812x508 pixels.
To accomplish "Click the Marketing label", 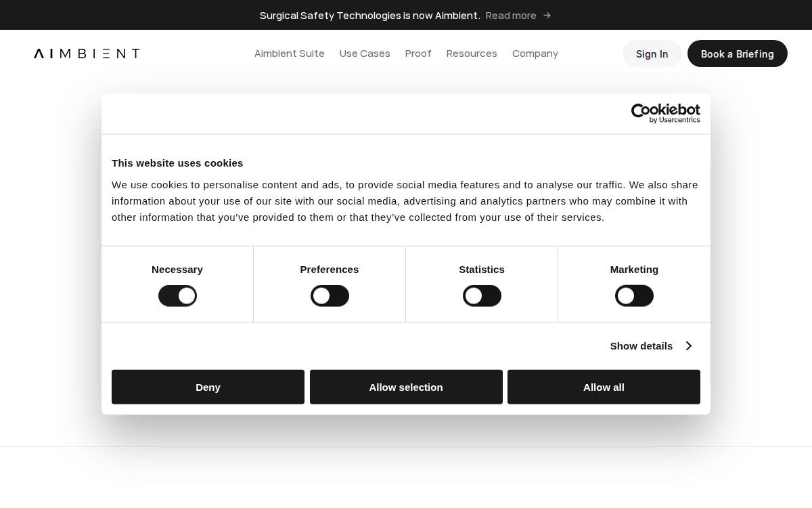I will [x=634, y=270].
